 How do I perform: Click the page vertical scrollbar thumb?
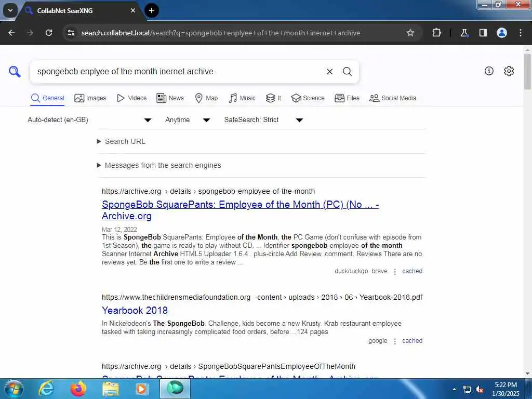[528, 71]
